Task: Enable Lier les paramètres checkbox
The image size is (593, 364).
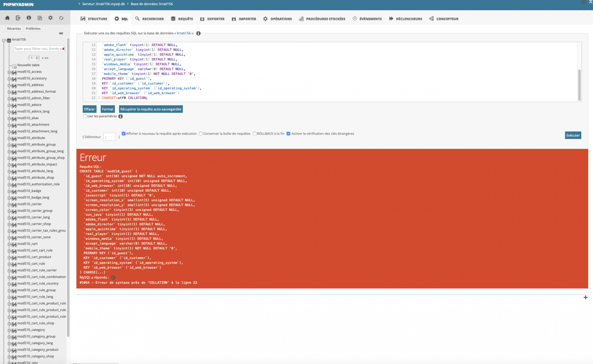Action: (85, 116)
